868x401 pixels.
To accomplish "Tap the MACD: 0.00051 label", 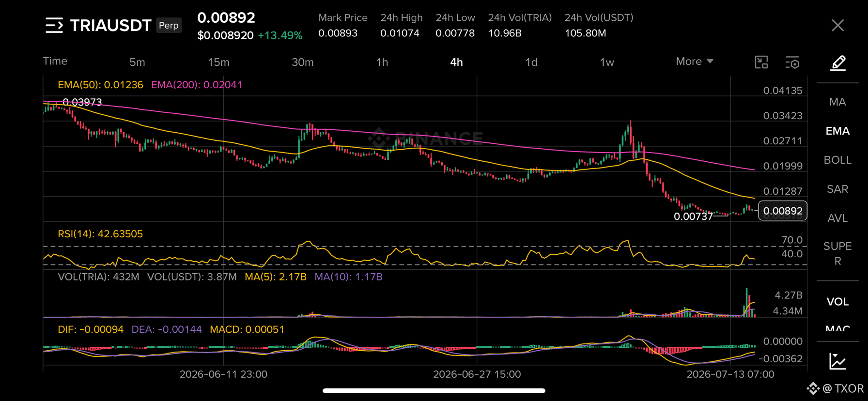I will (247, 329).
